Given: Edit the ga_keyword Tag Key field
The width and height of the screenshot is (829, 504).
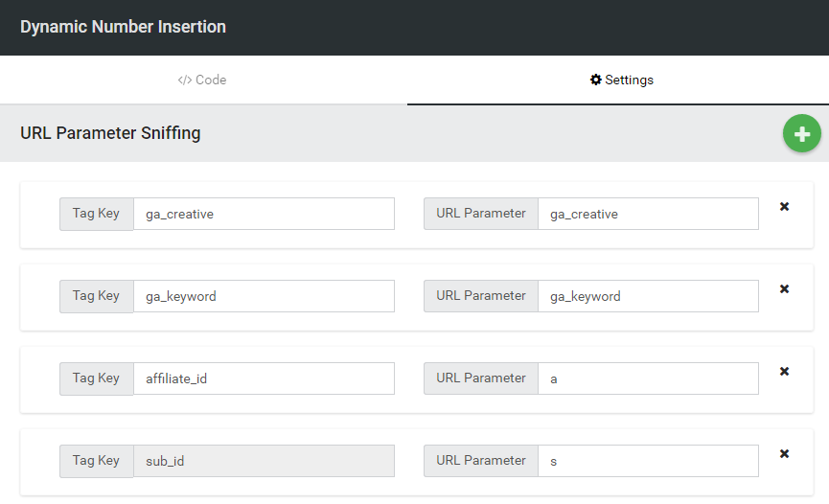Looking at the screenshot, I should (263, 296).
